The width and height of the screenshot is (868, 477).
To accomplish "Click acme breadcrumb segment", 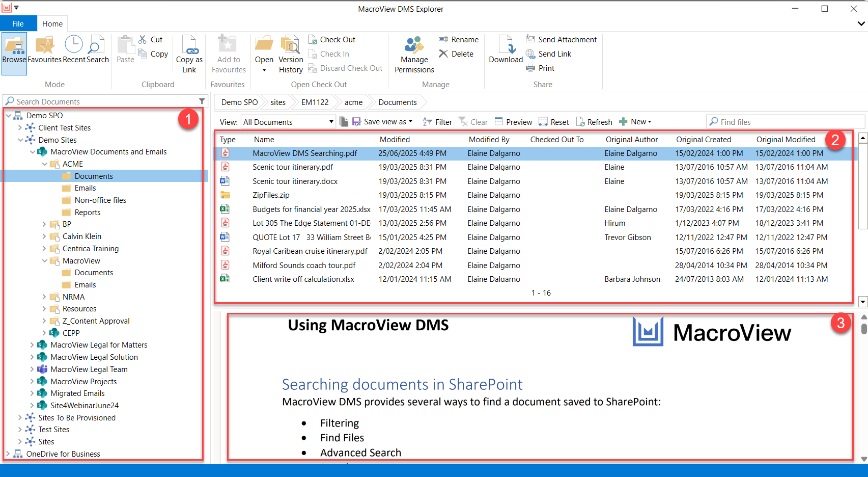I will [353, 102].
